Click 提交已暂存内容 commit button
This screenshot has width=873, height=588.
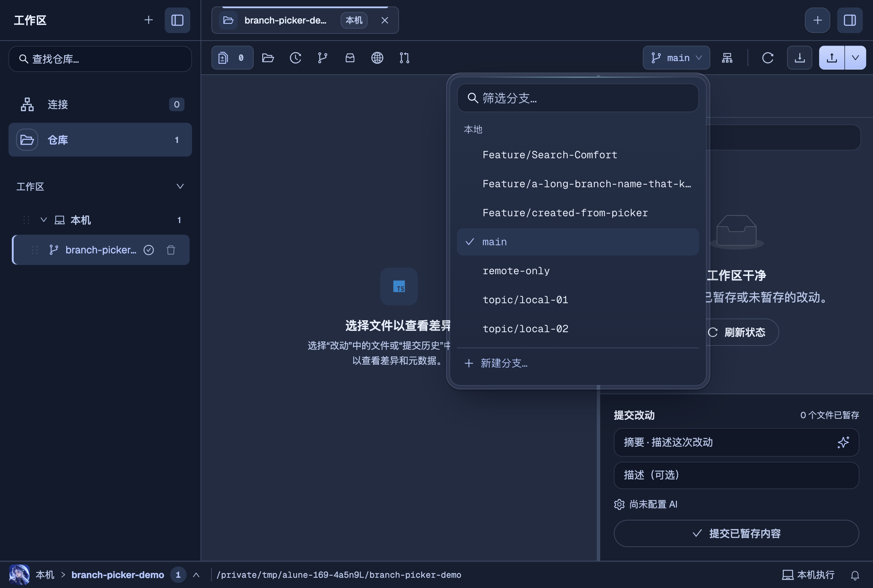click(x=736, y=533)
